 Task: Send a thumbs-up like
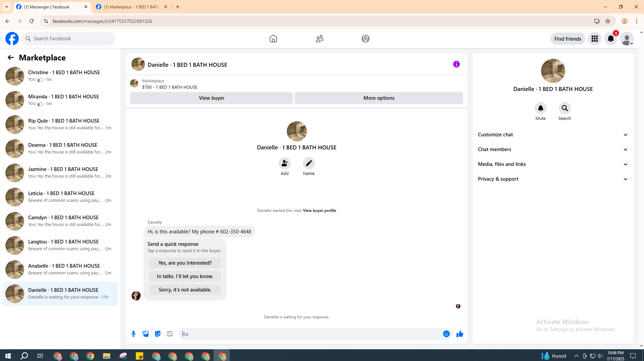tap(460, 334)
